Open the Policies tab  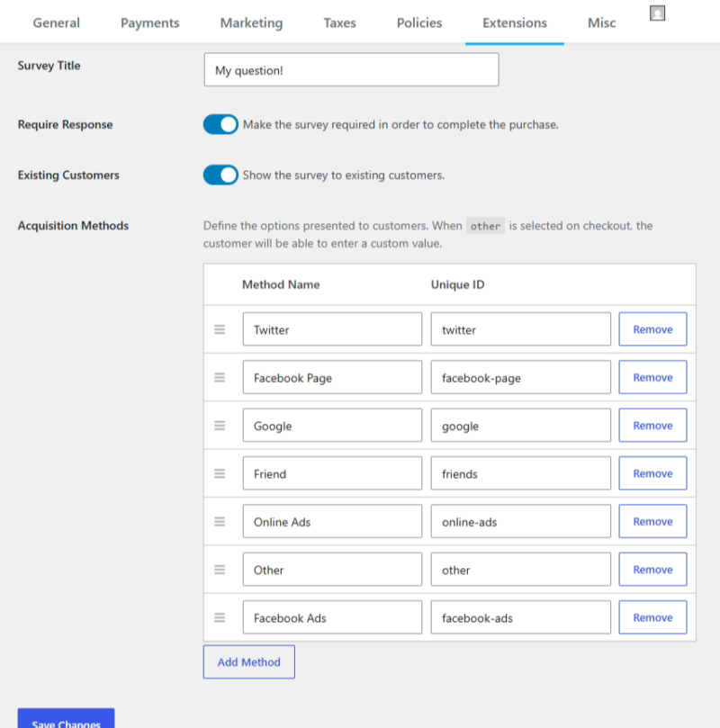click(418, 23)
